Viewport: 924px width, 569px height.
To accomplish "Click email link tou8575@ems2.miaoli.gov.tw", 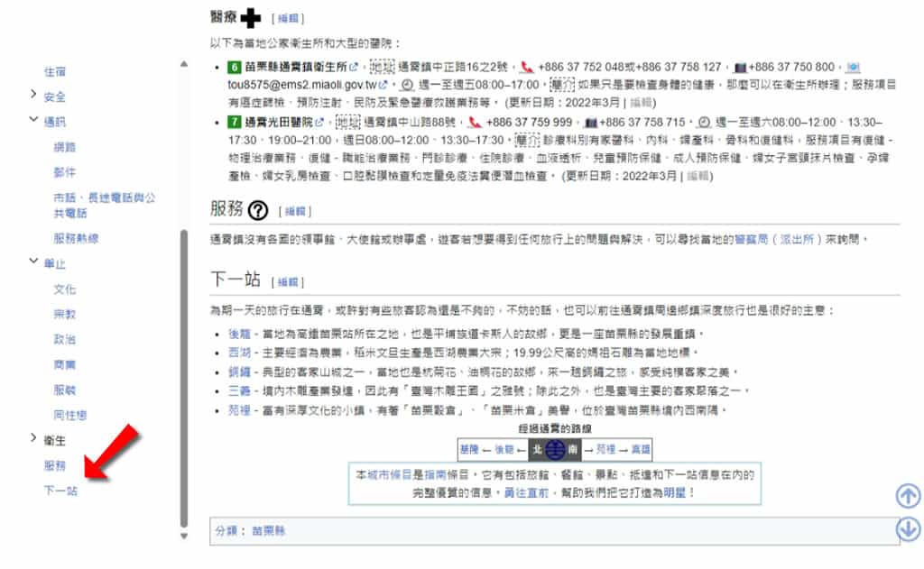I will [x=302, y=85].
